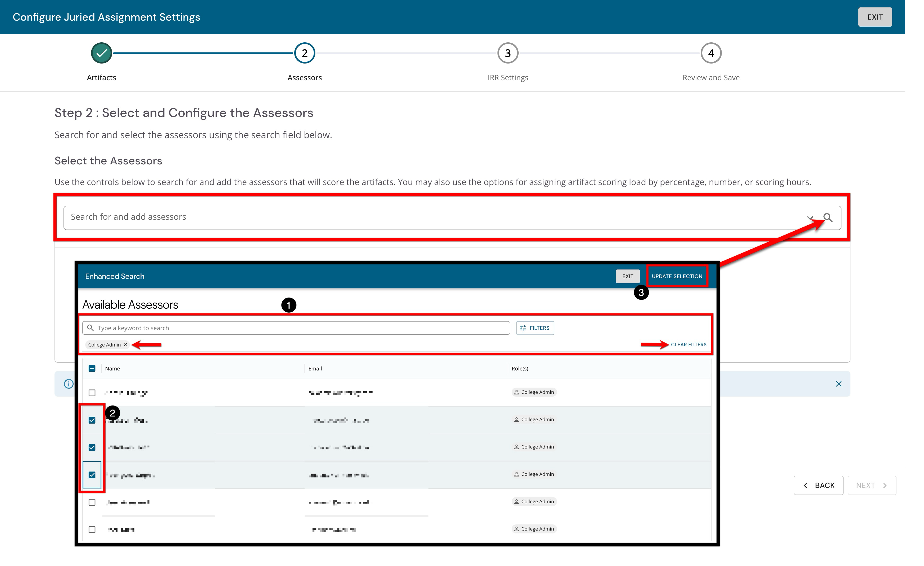Click the info circle icon on banner
The image size is (924, 566).
[x=69, y=384]
